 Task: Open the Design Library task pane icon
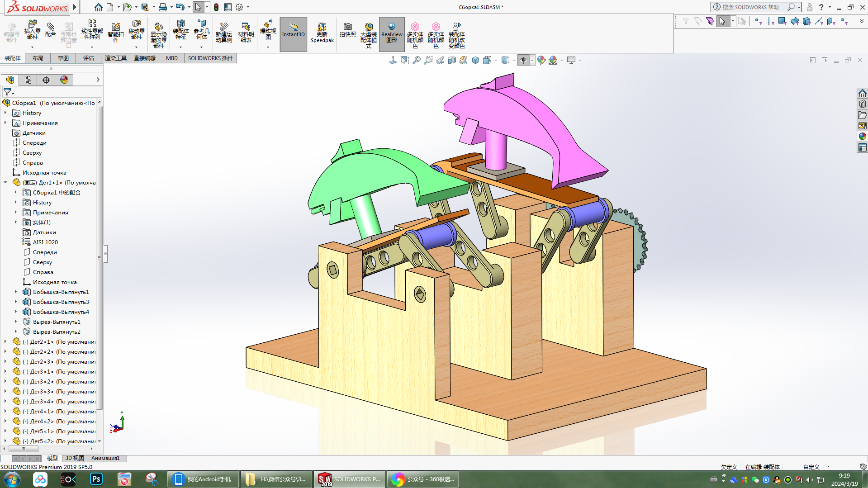tap(863, 104)
